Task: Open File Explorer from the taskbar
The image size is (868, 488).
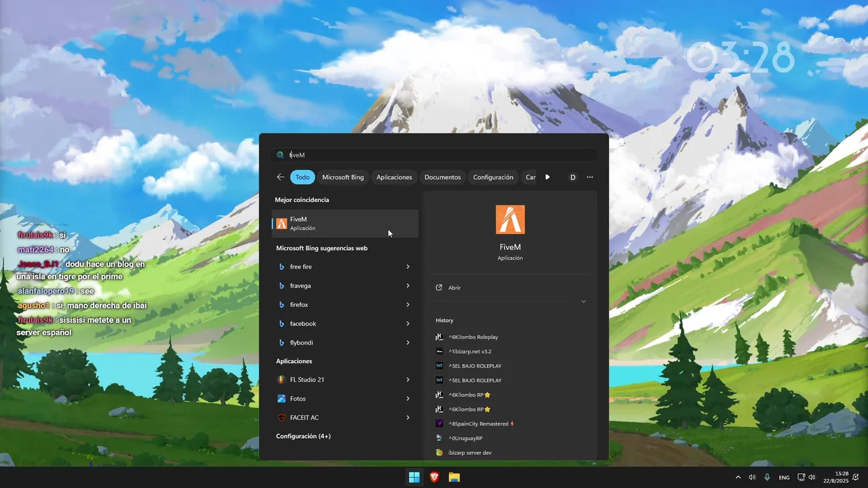Action: tap(454, 477)
